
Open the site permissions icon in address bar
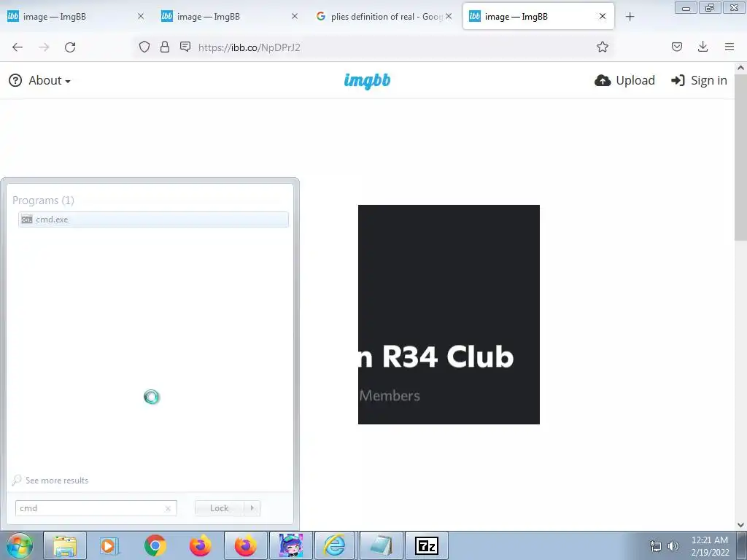(x=185, y=47)
